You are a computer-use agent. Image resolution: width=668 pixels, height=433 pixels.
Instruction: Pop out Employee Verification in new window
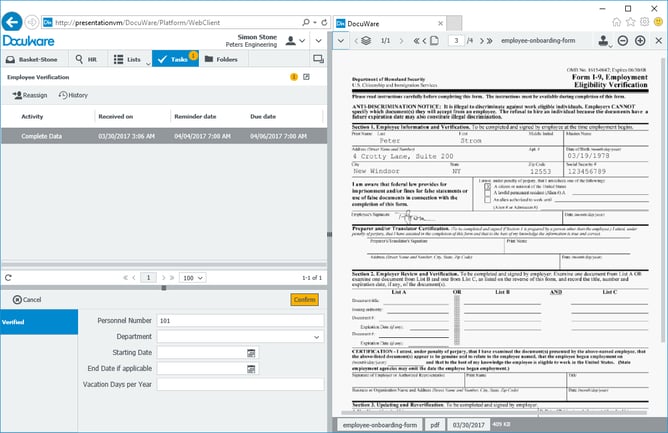(318, 76)
